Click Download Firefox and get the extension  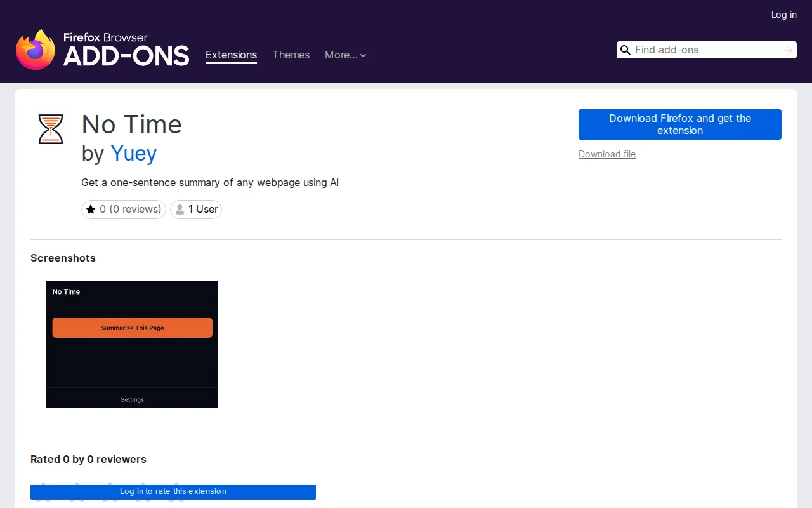[680, 124]
